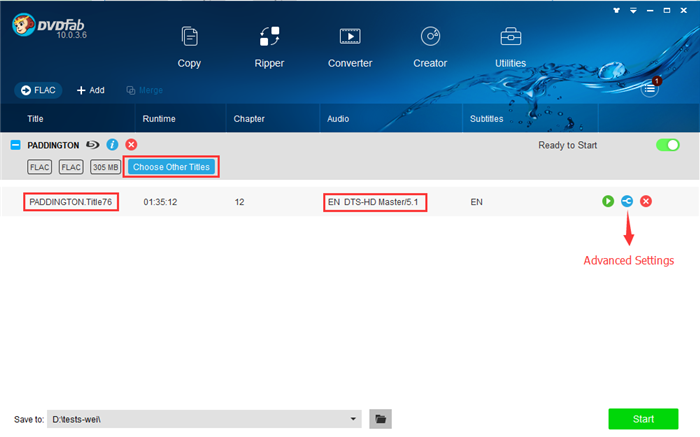700x437 pixels.
Task: Browse output folder with folder icon
Action: [x=380, y=419]
